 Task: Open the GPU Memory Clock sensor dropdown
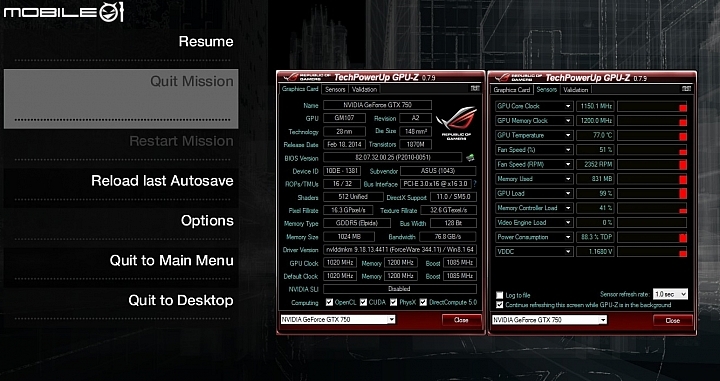pos(568,121)
